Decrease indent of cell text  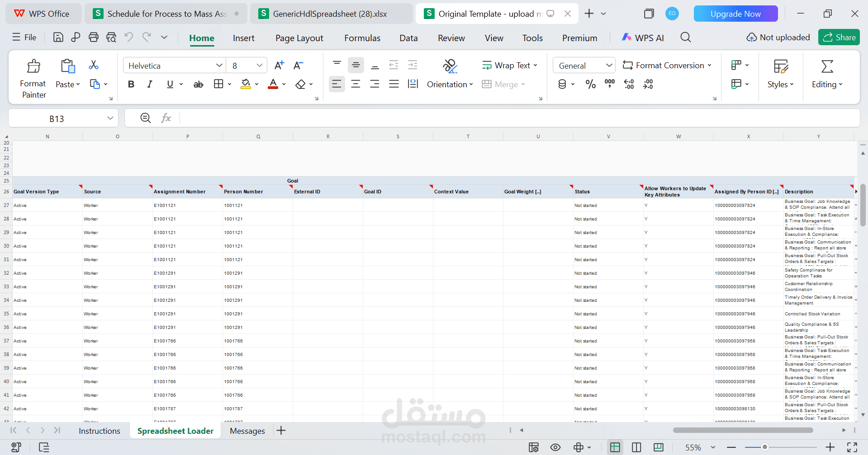(x=394, y=65)
